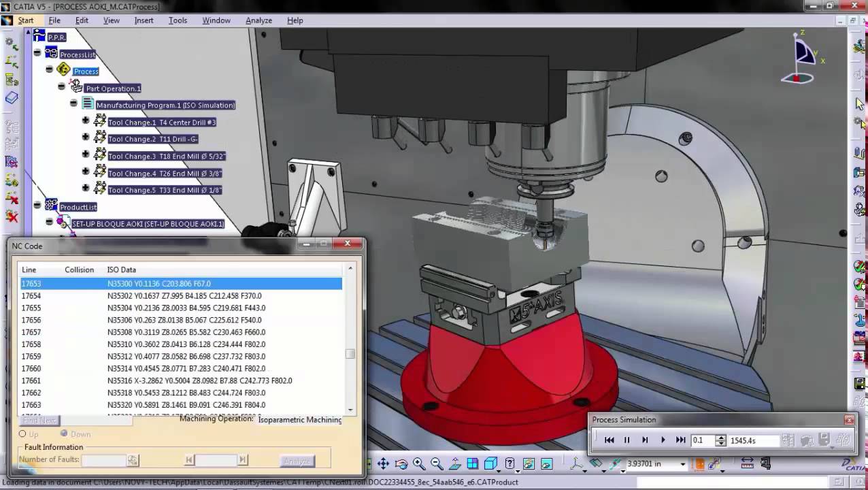Open the Edit menu
The width and height of the screenshot is (868, 490).
click(x=82, y=20)
